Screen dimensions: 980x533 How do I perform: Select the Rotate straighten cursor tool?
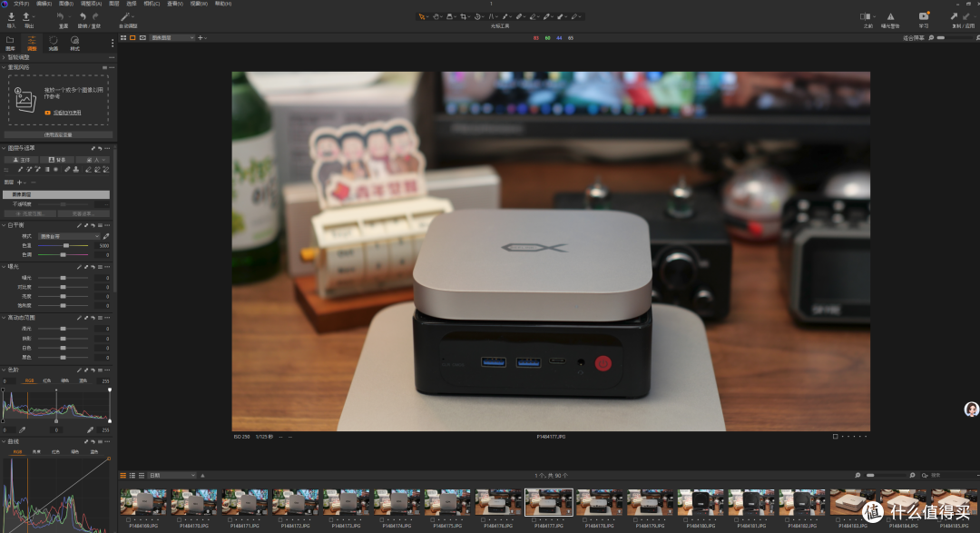click(477, 17)
